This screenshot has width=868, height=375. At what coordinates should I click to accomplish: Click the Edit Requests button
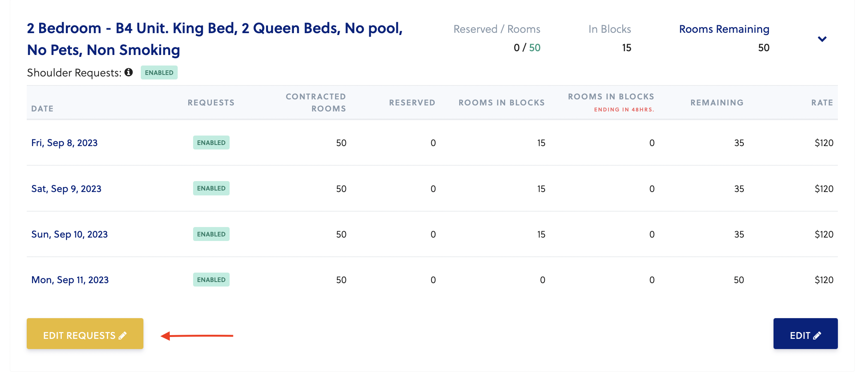pyautogui.click(x=85, y=334)
